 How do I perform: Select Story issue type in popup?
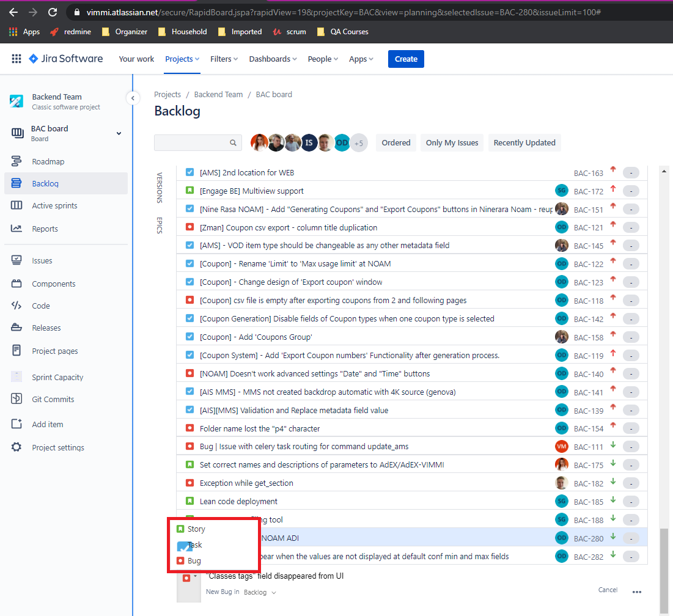pyautogui.click(x=191, y=529)
